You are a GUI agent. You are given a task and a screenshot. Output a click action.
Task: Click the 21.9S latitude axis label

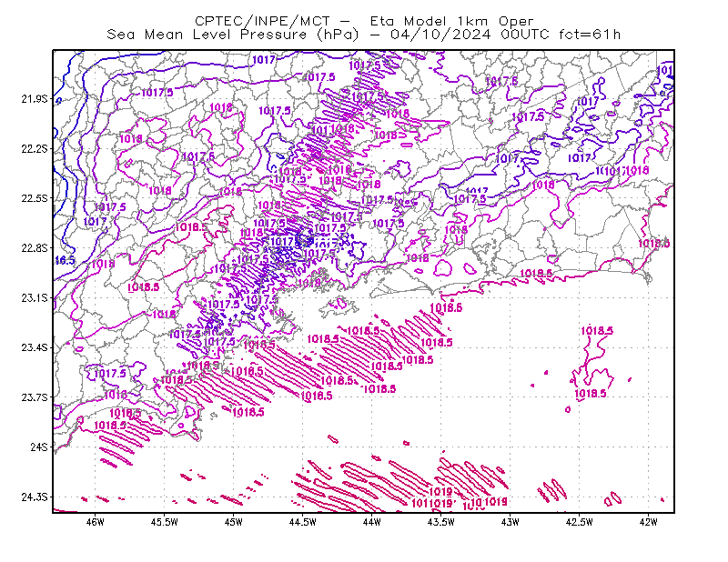pos(34,99)
